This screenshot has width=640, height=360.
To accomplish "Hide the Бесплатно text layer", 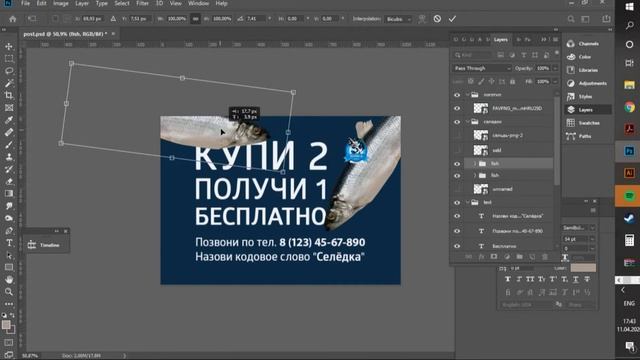I will (x=457, y=246).
